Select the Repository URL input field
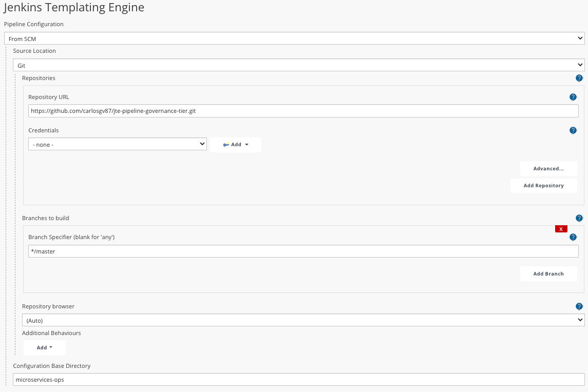The height and width of the screenshot is (392, 588). [x=304, y=111]
